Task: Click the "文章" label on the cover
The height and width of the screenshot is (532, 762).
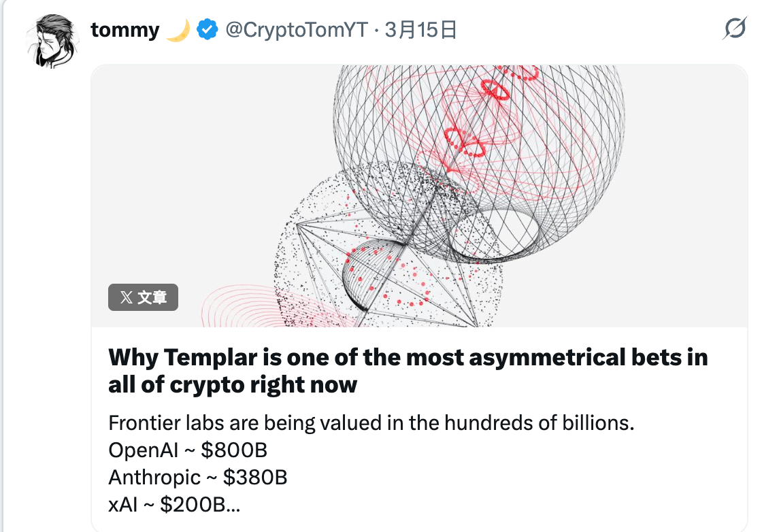Action: click(x=152, y=297)
